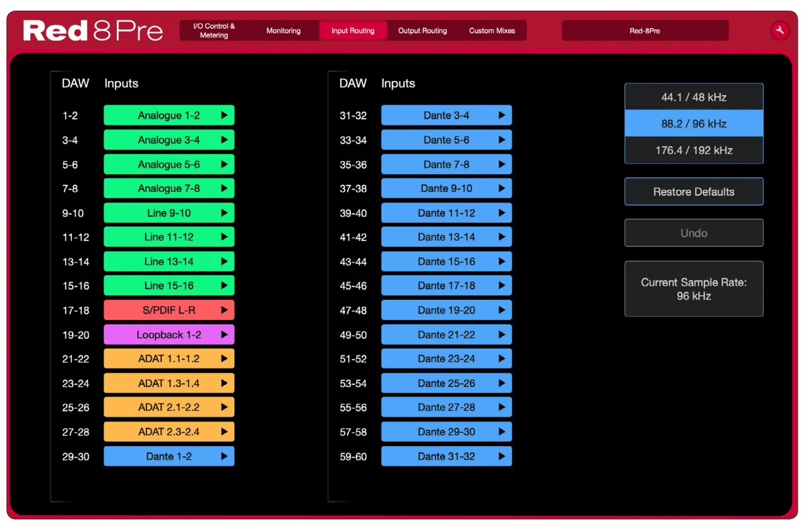
Task: Change the Dante 29-30 input assignment
Action: click(x=446, y=432)
